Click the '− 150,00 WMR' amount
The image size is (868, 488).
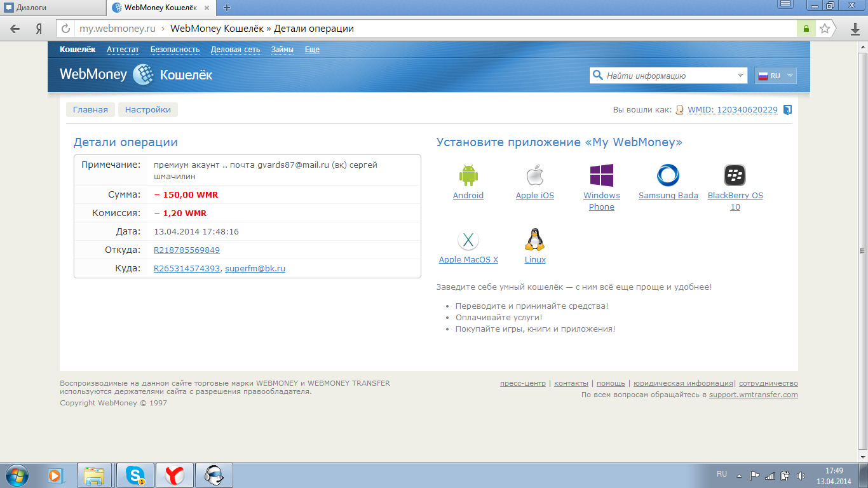[186, 195]
